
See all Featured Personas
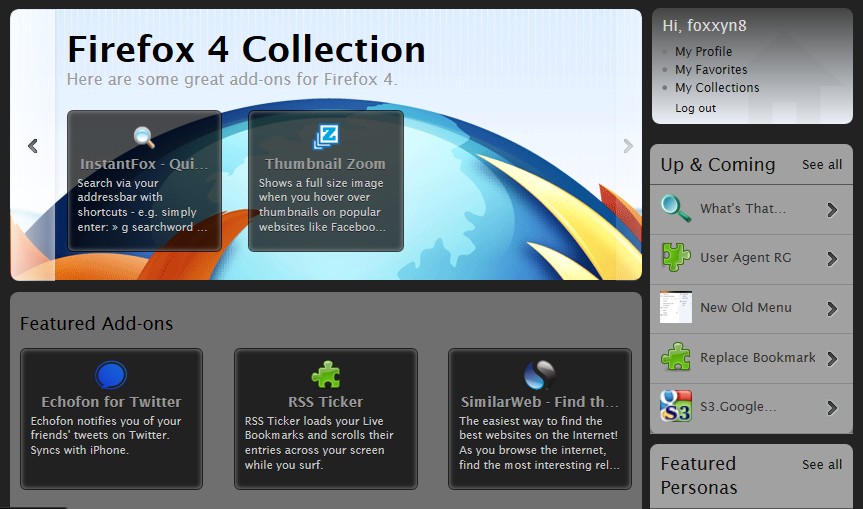click(822, 464)
